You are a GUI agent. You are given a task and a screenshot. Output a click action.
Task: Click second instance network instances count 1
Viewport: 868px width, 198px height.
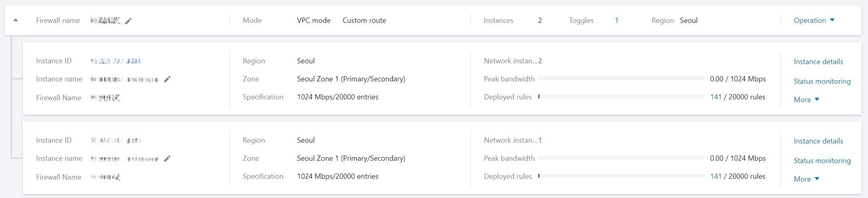540,140
